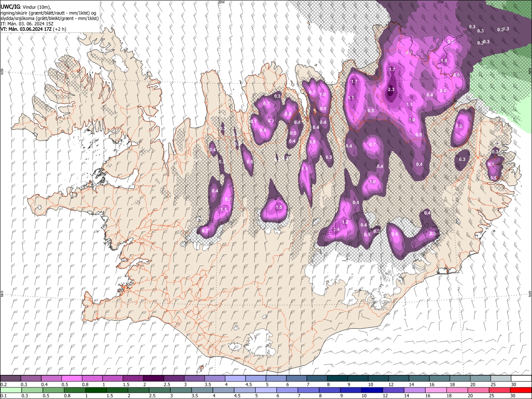Click the 'UWC/IG: Vindur (10m)' title line
Viewport: 532px width, 399px height.
(25, 7)
